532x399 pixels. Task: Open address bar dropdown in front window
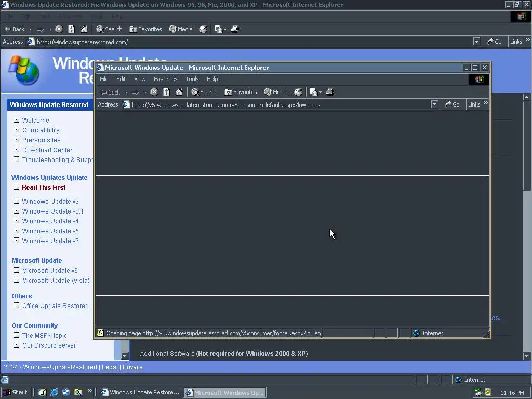(434, 104)
